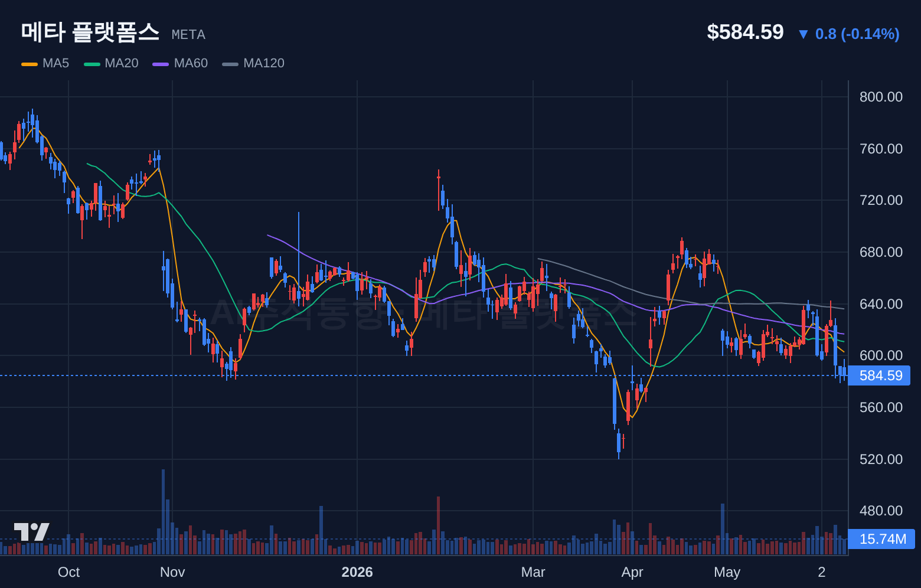Select the MA20 legend label

coord(122,63)
